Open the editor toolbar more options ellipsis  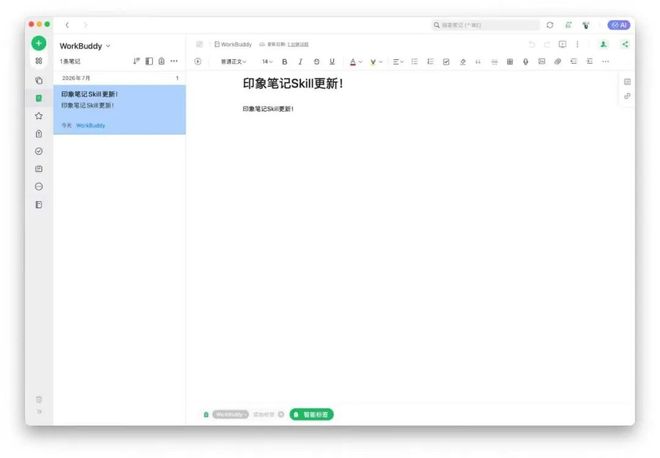(x=605, y=61)
